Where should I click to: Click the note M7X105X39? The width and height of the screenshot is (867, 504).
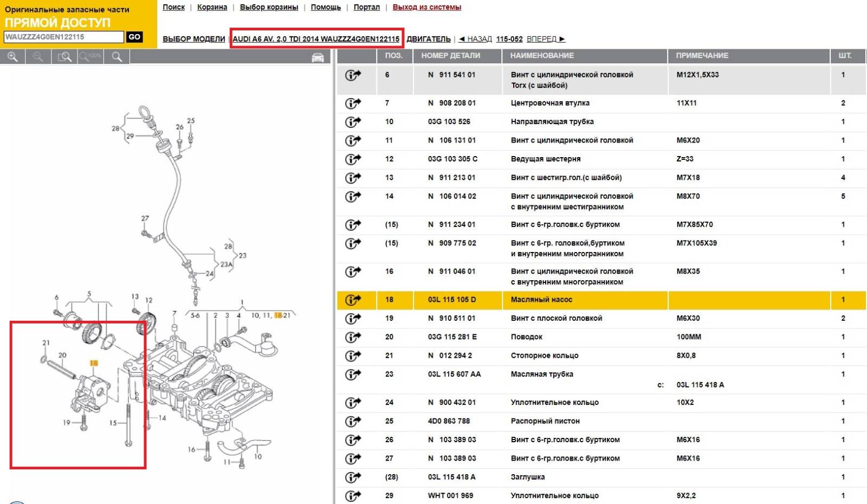pos(697,243)
